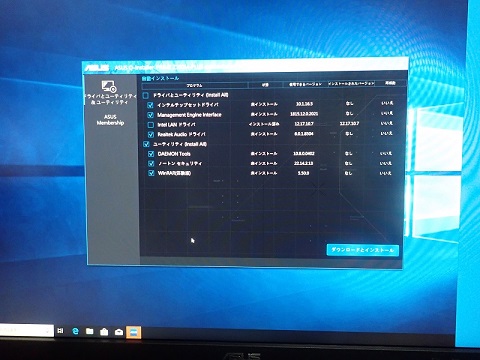The width and height of the screenshot is (480, 360).
Task: Enable the Intel LAN driver checkbox
Action: tap(151, 125)
